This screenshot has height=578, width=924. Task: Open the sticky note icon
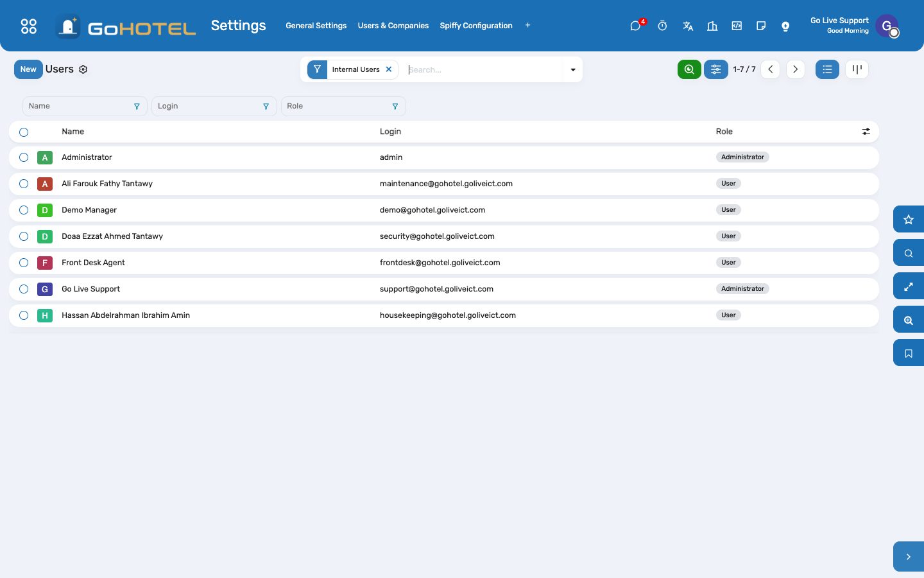coord(761,26)
